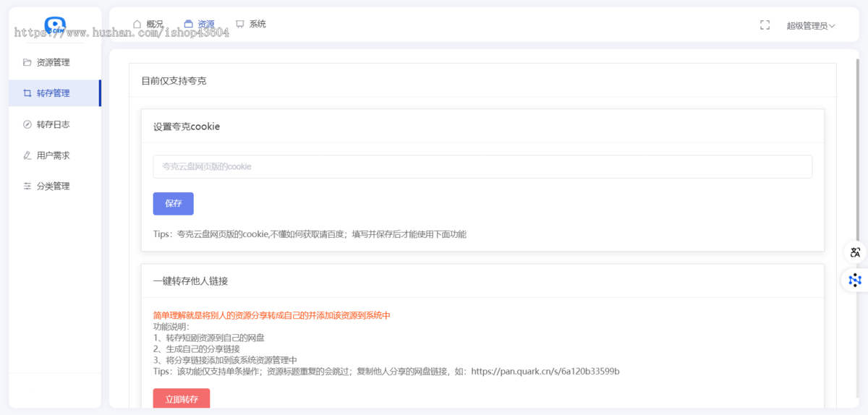Open 资源管理 in the sidebar
This screenshot has width=868, height=415.
click(55, 62)
